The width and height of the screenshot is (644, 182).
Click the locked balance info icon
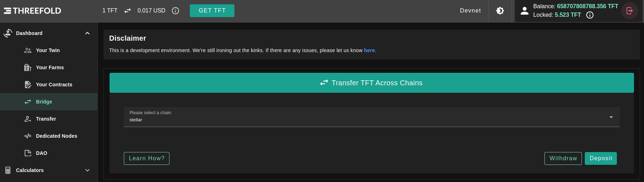pos(590,15)
